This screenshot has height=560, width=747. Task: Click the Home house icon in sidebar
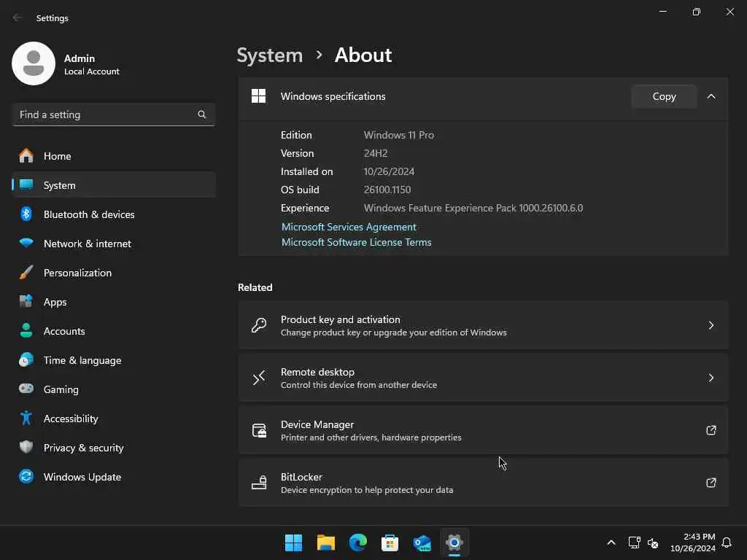26,156
